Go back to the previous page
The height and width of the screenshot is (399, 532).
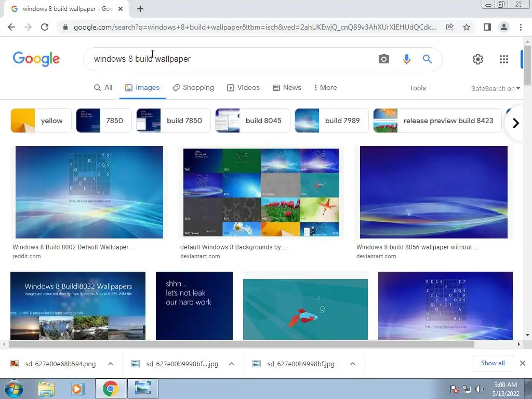(x=11, y=27)
